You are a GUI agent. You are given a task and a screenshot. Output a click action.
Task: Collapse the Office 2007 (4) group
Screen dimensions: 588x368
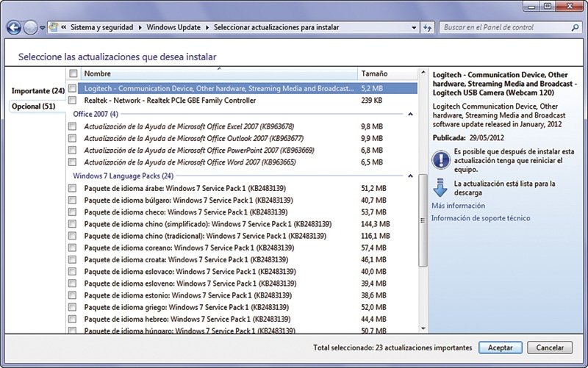(x=410, y=114)
